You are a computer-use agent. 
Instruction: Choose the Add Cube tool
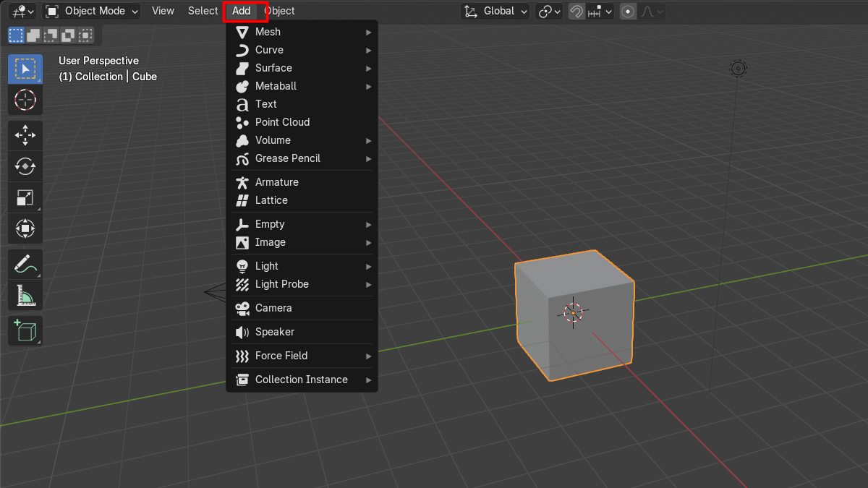[x=25, y=331]
